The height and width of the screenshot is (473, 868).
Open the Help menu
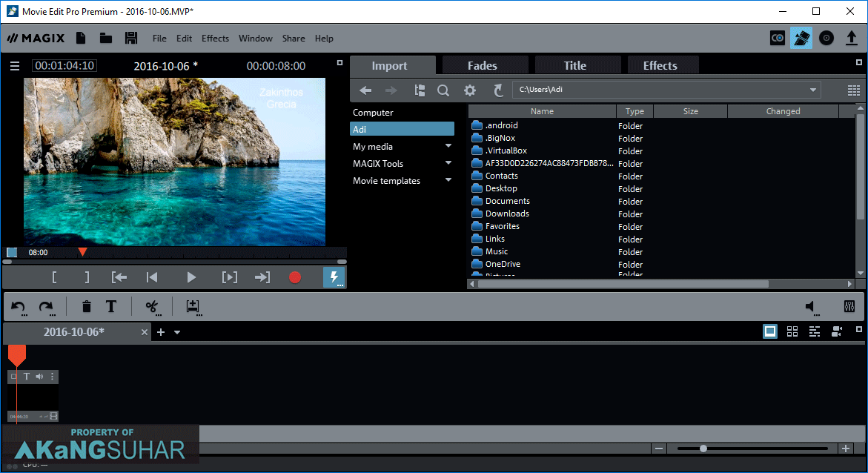point(324,39)
